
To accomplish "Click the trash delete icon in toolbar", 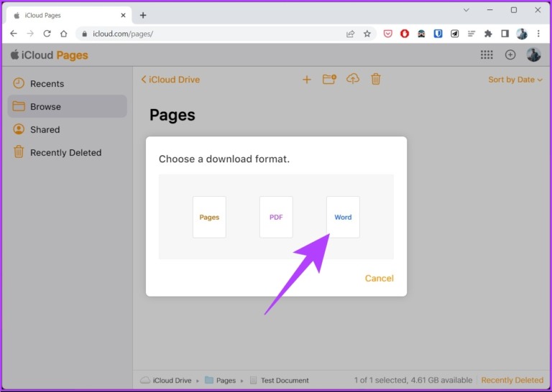I will coord(376,79).
